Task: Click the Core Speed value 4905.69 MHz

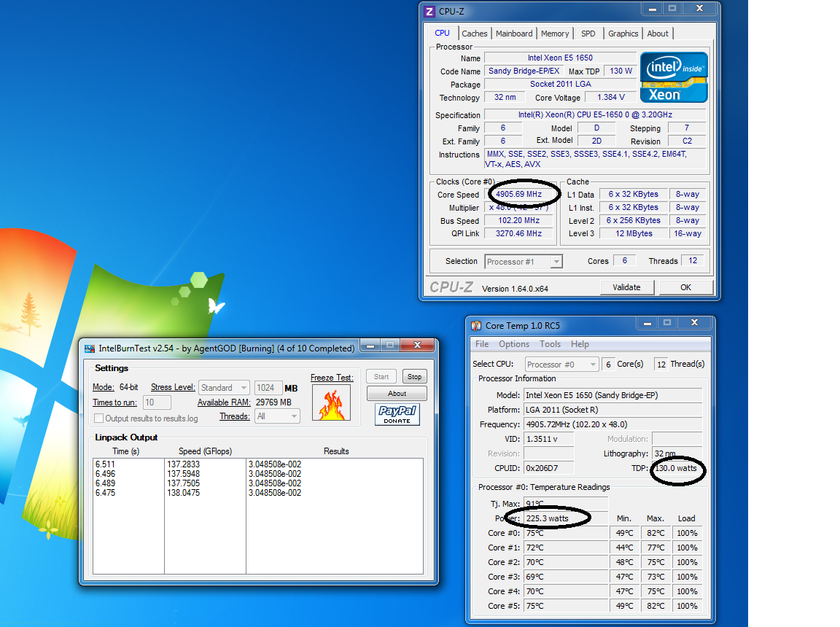Action: coord(518,195)
